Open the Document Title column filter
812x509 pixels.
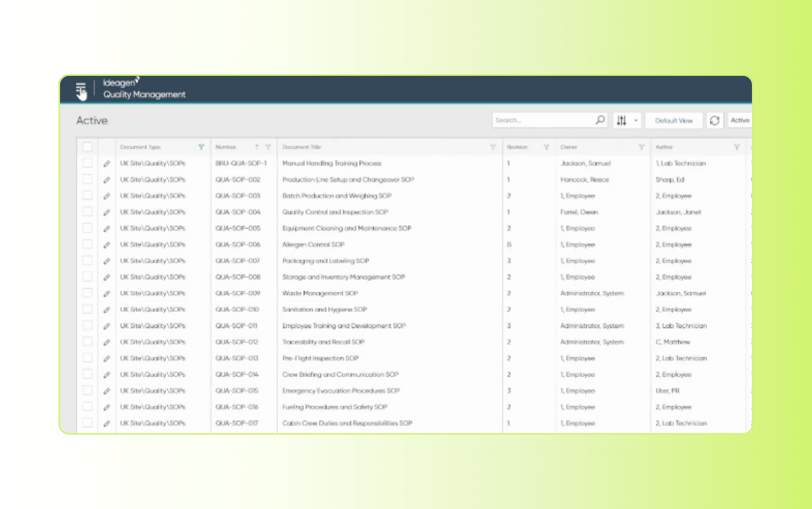click(x=492, y=147)
